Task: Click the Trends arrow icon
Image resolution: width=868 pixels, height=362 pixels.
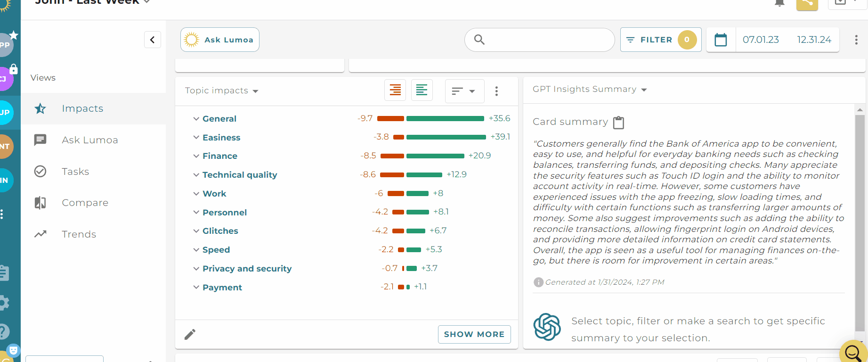Action: pyautogui.click(x=41, y=234)
